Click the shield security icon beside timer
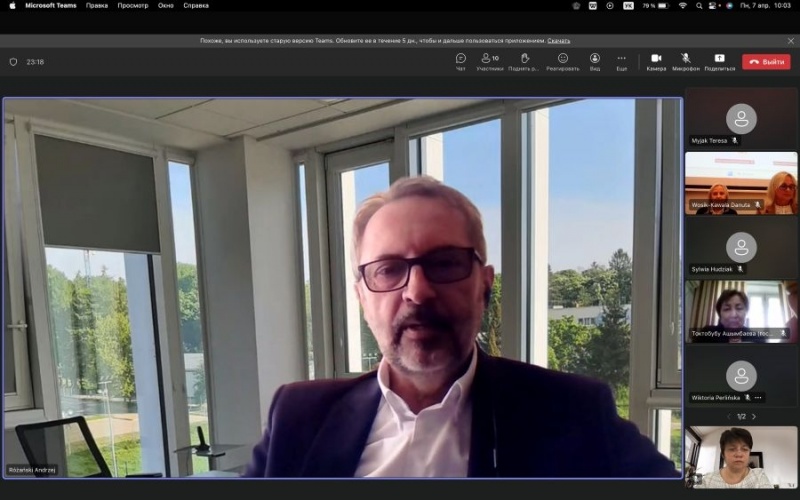The width and height of the screenshot is (800, 500). [x=13, y=62]
